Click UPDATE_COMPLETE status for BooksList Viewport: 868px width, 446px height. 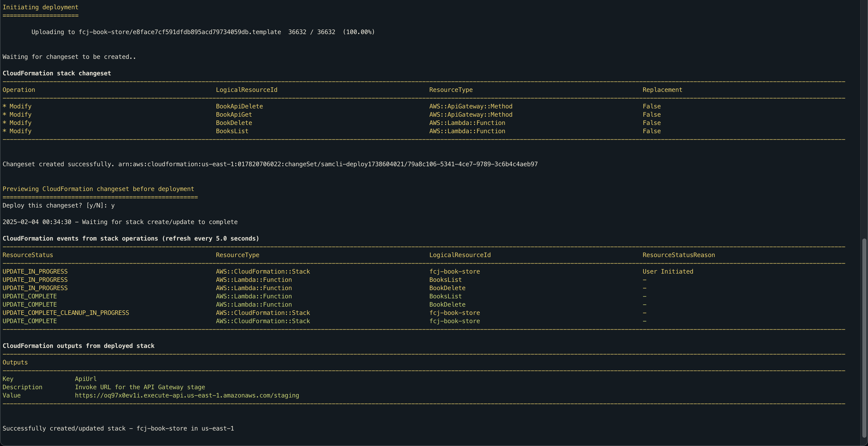30,297
